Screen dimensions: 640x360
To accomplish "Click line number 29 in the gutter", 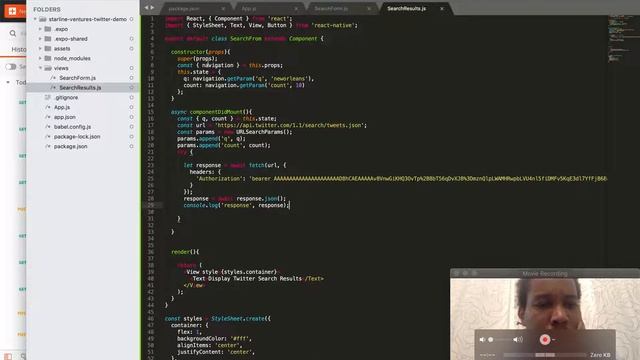I will pyautogui.click(x=150, y=205).
